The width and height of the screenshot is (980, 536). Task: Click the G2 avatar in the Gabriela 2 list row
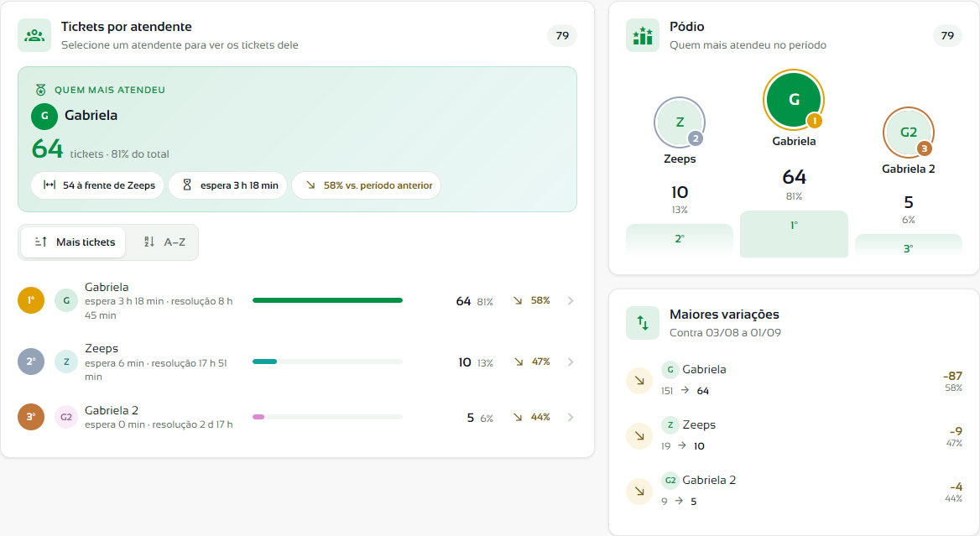[x=66, y=417]
